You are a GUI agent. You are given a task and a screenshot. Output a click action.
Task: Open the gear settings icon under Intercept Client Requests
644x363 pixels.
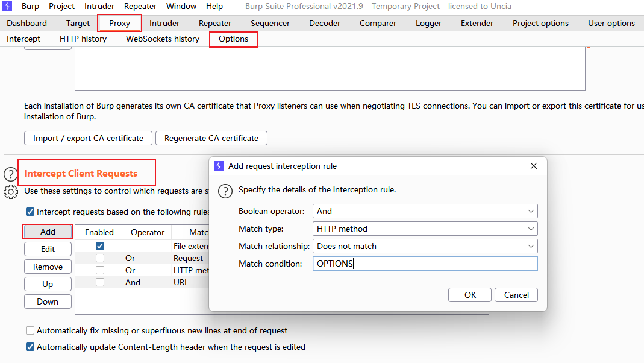pos(11,192)
